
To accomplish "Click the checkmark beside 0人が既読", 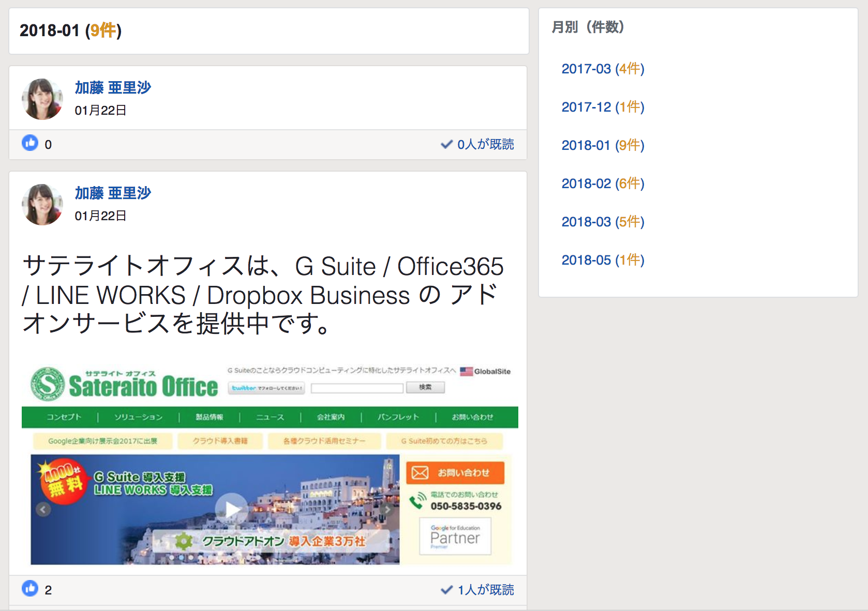I will [446, 144].
